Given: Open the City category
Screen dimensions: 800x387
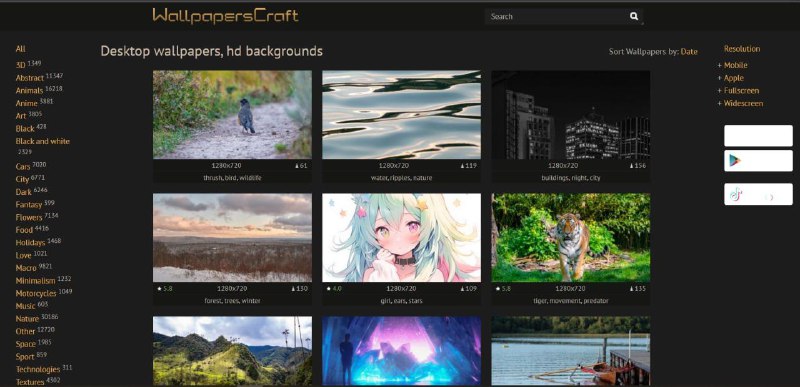Looking at the screenshot, I should coord(22,179).
